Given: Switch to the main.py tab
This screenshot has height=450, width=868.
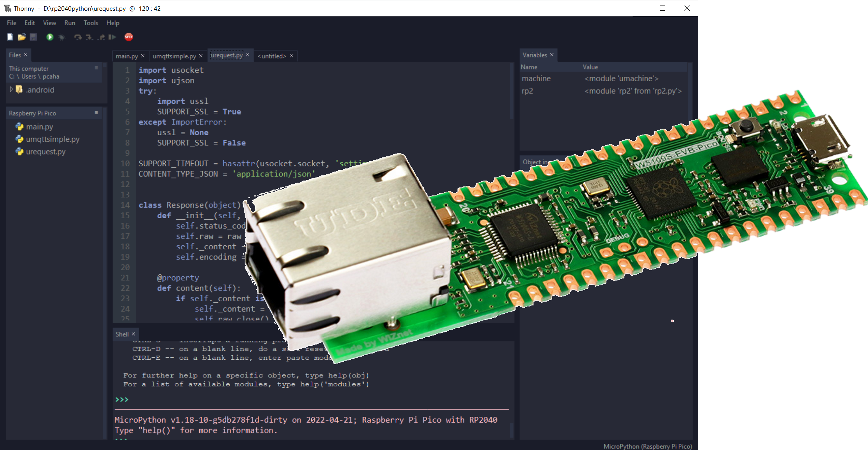Looking at the screenshot, I should tap(127, 56).
